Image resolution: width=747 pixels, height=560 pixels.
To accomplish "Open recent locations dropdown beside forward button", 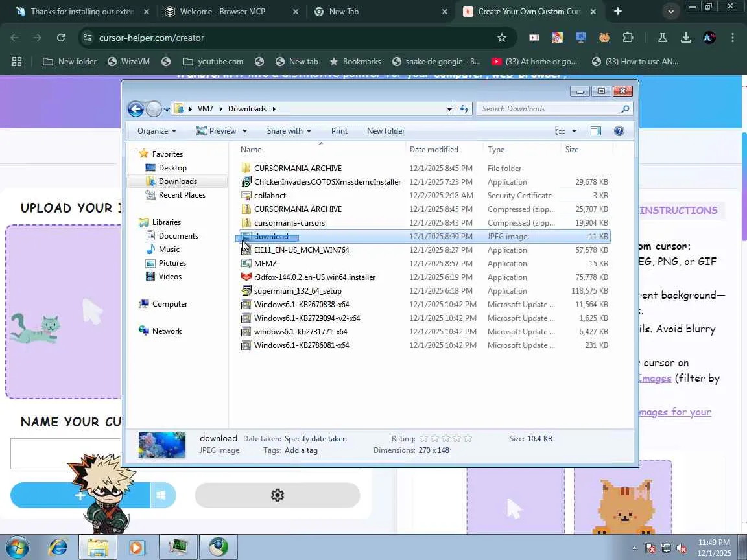I will pos(167,109).
